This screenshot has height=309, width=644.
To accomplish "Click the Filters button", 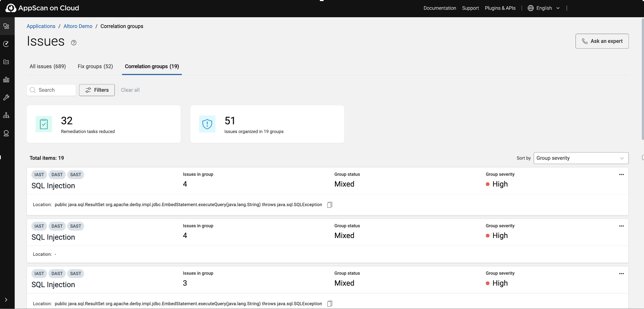I will pos(97,90).
